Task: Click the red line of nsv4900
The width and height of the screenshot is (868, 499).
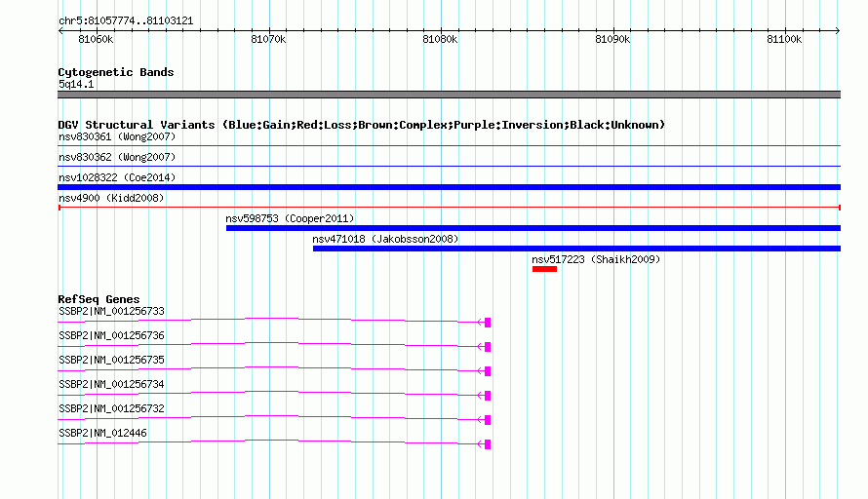Action: click(449, 208)
